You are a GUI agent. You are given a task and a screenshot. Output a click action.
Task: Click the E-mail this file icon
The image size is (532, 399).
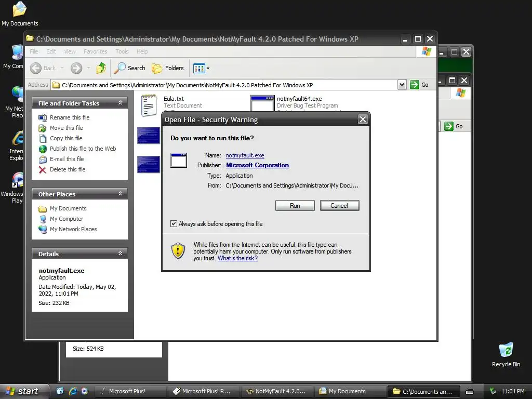point(43,159)
